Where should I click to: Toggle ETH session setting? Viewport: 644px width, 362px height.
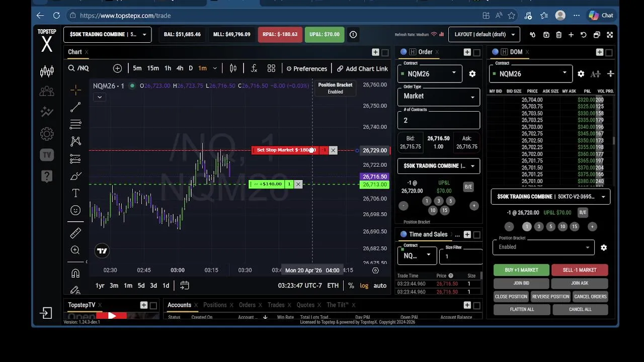[x=333, y=286]
